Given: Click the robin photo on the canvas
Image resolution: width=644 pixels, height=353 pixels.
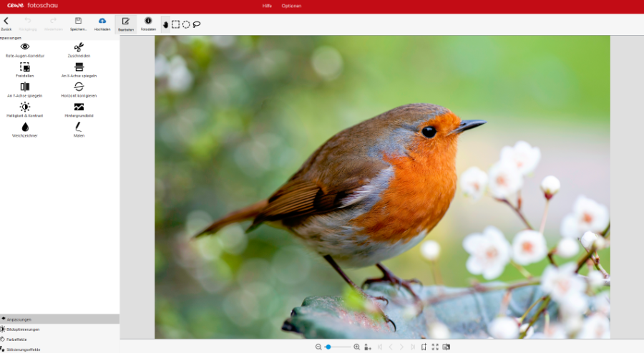Looking at the screenshot, I should 382,187.
